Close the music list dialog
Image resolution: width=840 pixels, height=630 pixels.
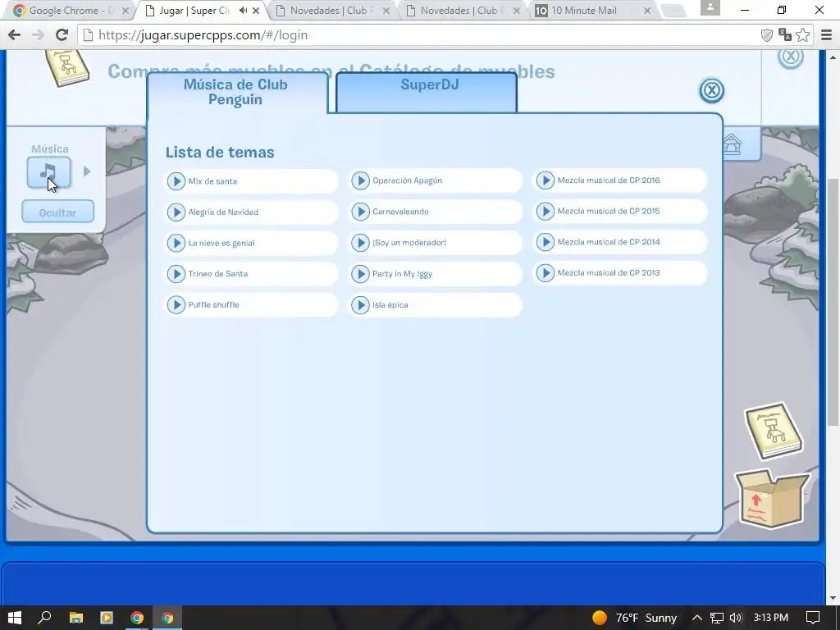coord(711,90)
